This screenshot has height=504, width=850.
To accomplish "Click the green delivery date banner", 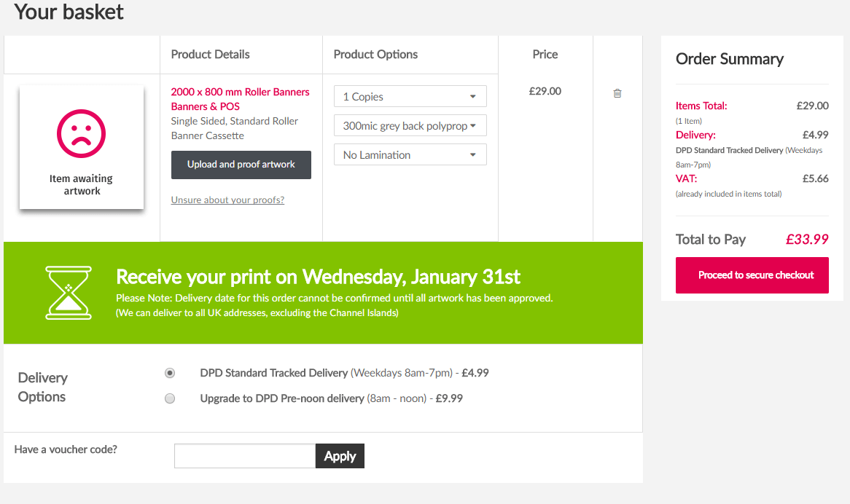I will tap(323, 293).
